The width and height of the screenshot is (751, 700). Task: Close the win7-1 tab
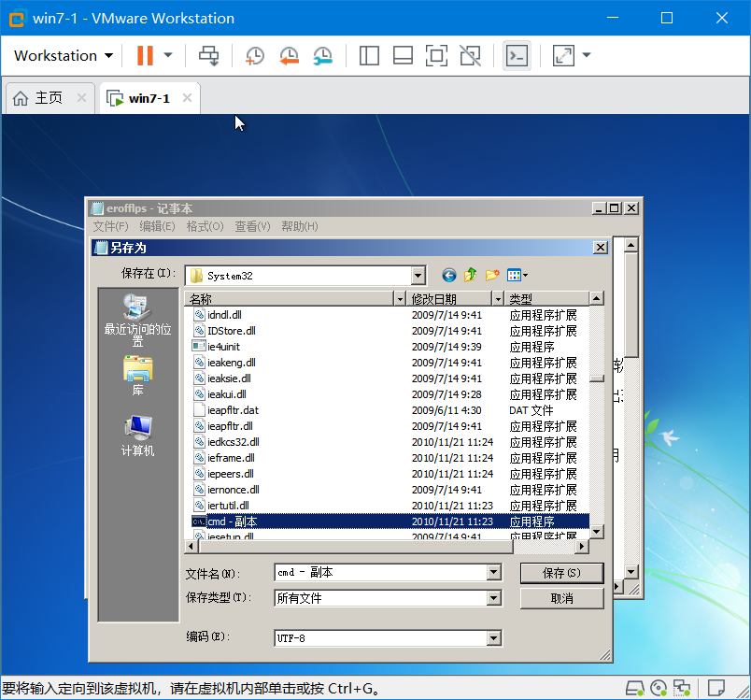[x=187, y=98]
